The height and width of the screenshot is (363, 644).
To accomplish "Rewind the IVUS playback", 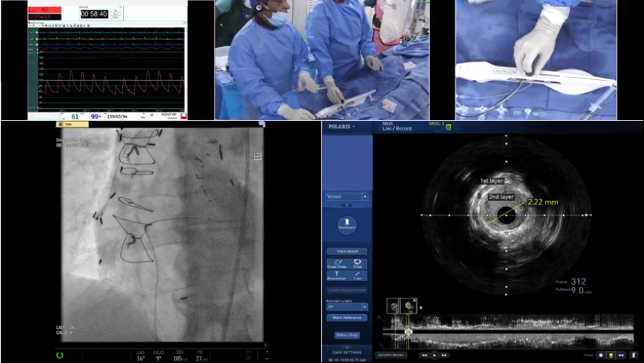I will coord(425,355).
